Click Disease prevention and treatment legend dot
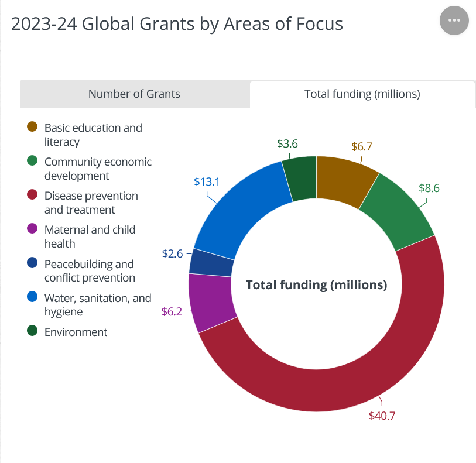This screenshot has width=476, height=463. coord(33,195)
